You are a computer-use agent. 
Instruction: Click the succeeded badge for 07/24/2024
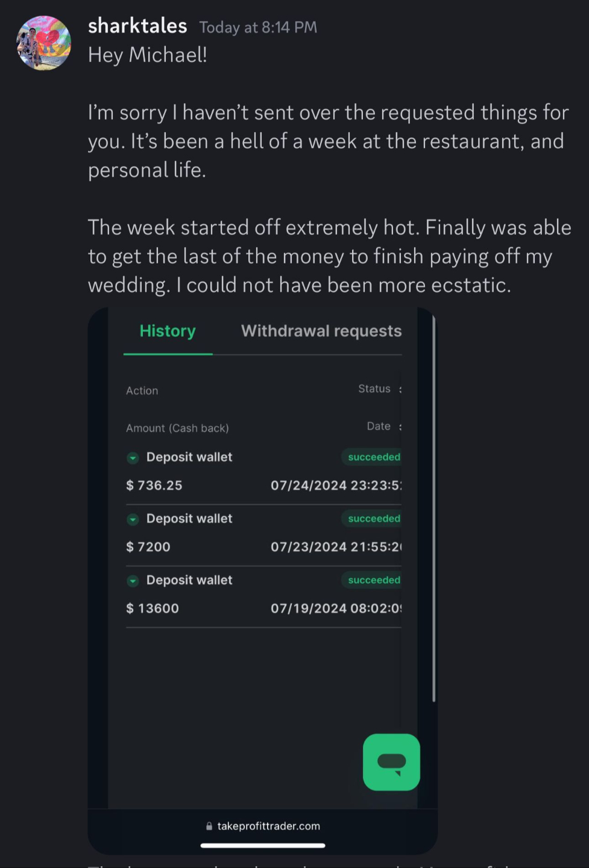(373, 458)
